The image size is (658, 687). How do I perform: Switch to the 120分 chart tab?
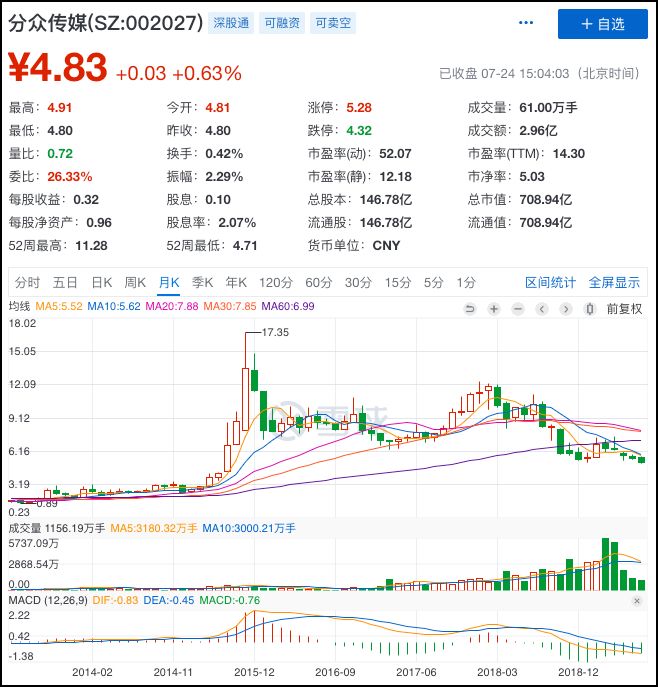pyautogui.click(x=276, y=283)
